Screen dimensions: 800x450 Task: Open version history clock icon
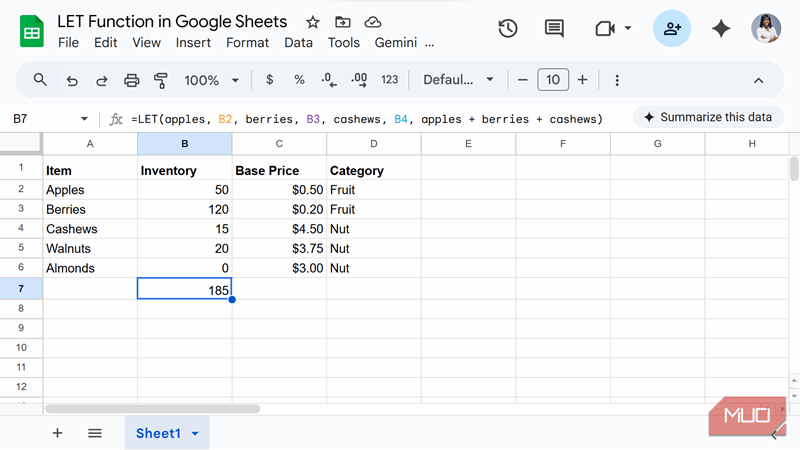[508, 29]
